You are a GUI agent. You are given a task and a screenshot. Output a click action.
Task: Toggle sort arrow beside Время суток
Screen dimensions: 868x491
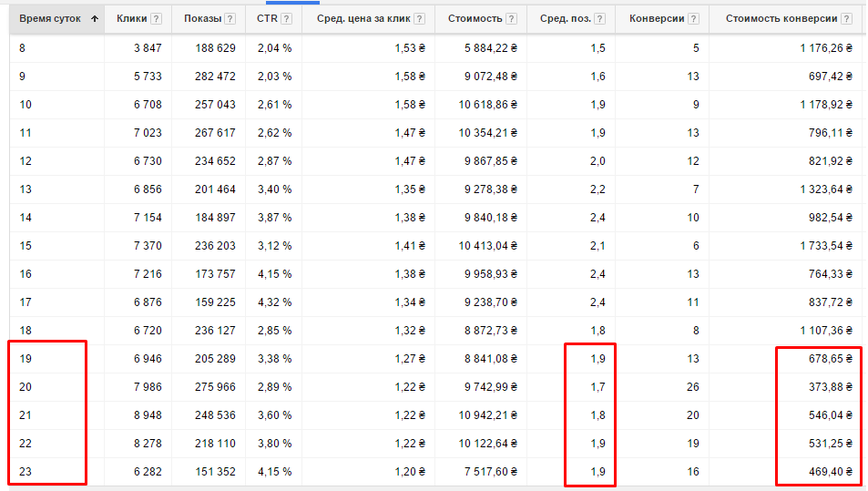[x=95, y=19]
